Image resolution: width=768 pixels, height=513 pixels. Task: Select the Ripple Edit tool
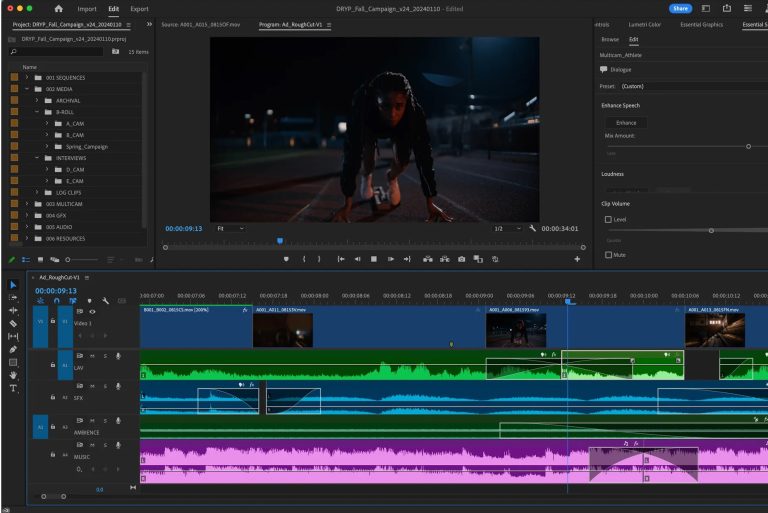click(x=13, y=310)
